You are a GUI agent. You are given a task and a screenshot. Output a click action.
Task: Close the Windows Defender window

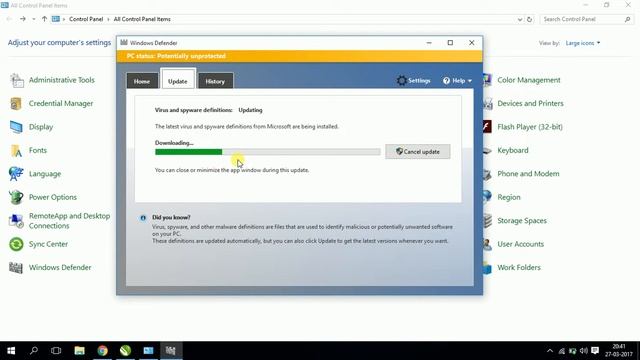click(471, 43)
